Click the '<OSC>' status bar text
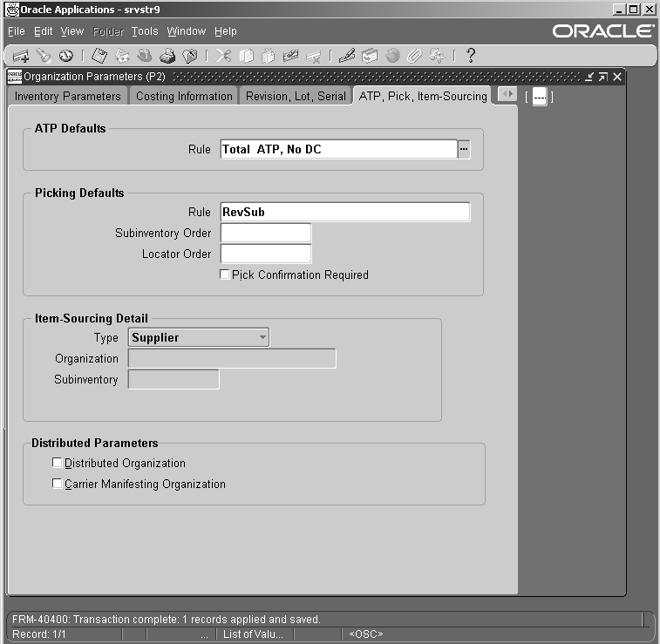 (x=366, y=634)
